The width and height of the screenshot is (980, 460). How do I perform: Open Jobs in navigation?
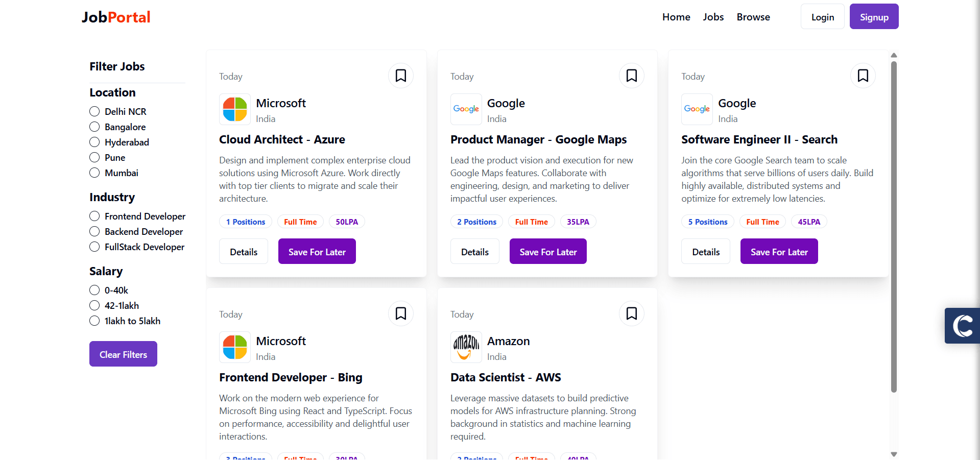pos(713,17)
